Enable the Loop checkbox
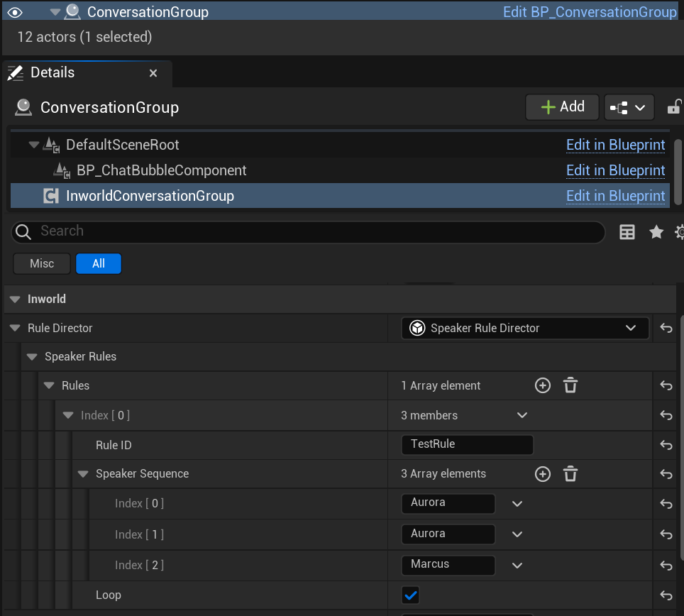684x616 pixels. click(412, 595)
